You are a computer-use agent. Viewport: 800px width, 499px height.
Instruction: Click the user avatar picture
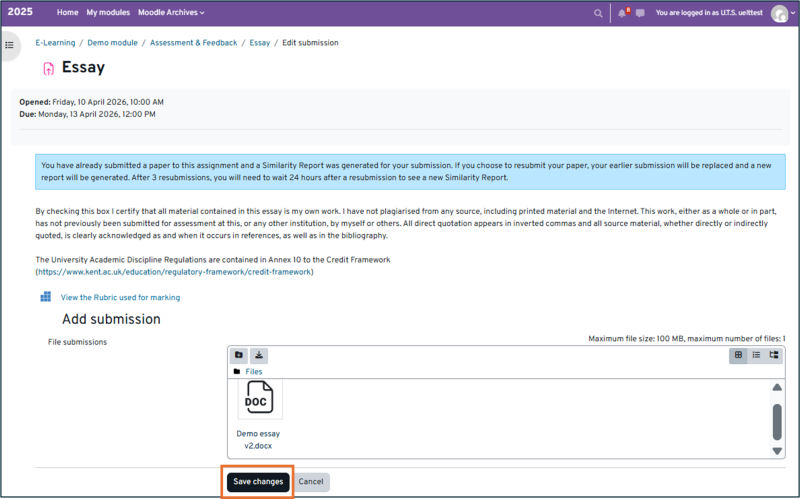coord(779,14)
